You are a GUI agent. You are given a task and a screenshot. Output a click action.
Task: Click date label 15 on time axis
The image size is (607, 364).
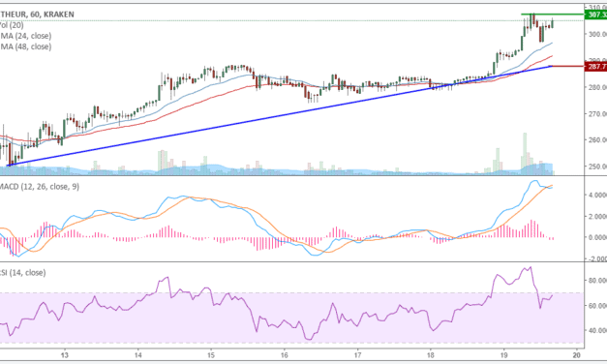(211, 355)
